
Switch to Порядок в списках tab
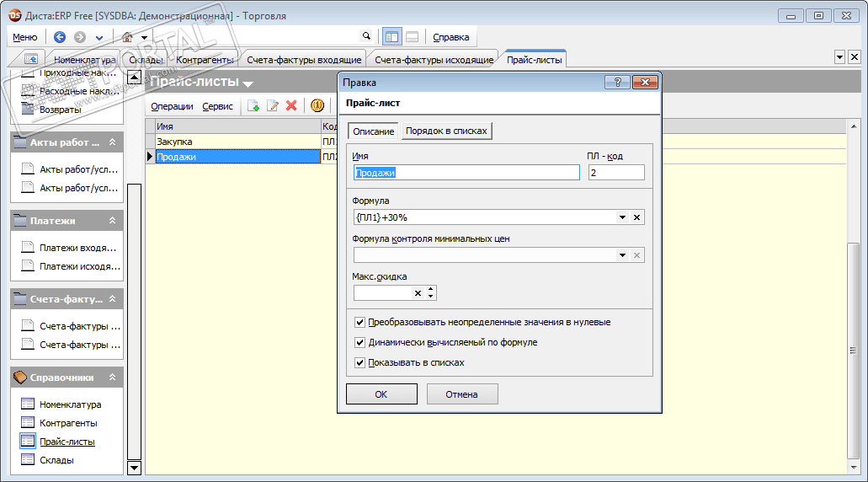click(446, 131)
